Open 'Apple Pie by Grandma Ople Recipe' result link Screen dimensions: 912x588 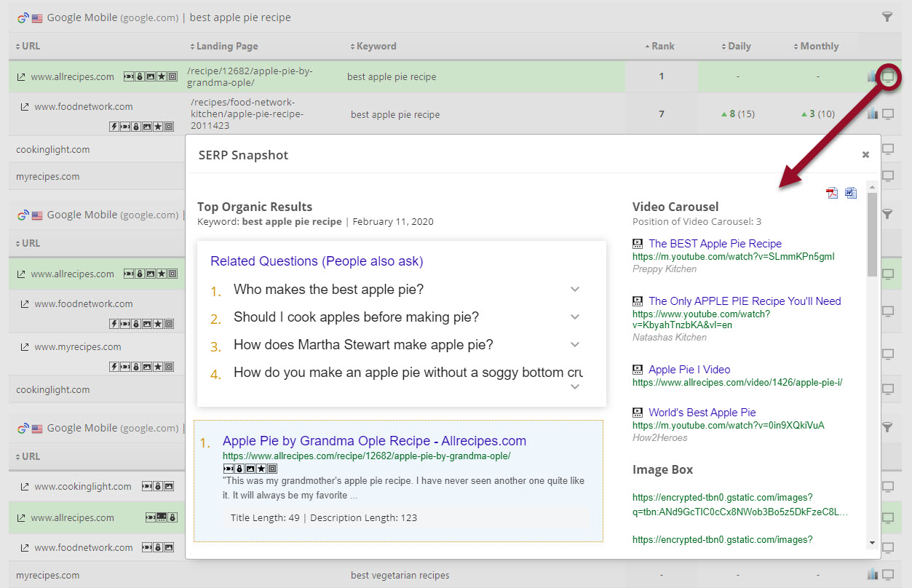[374, 441]
